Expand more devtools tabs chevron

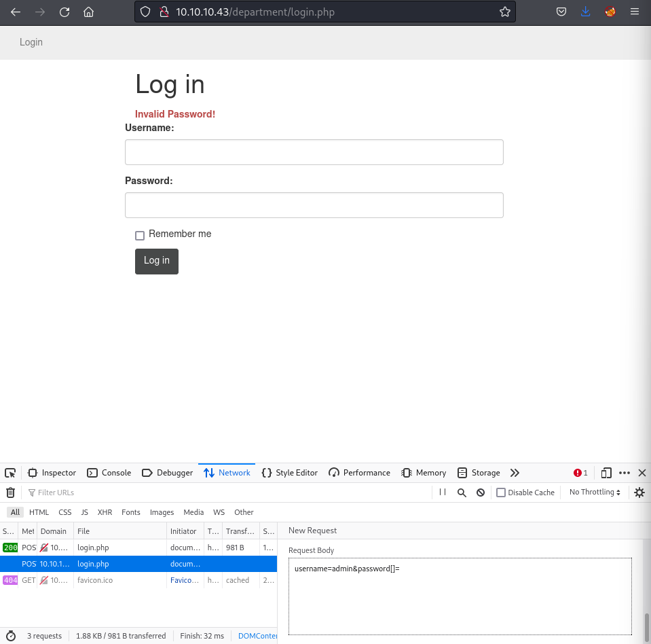coord(515,473)
